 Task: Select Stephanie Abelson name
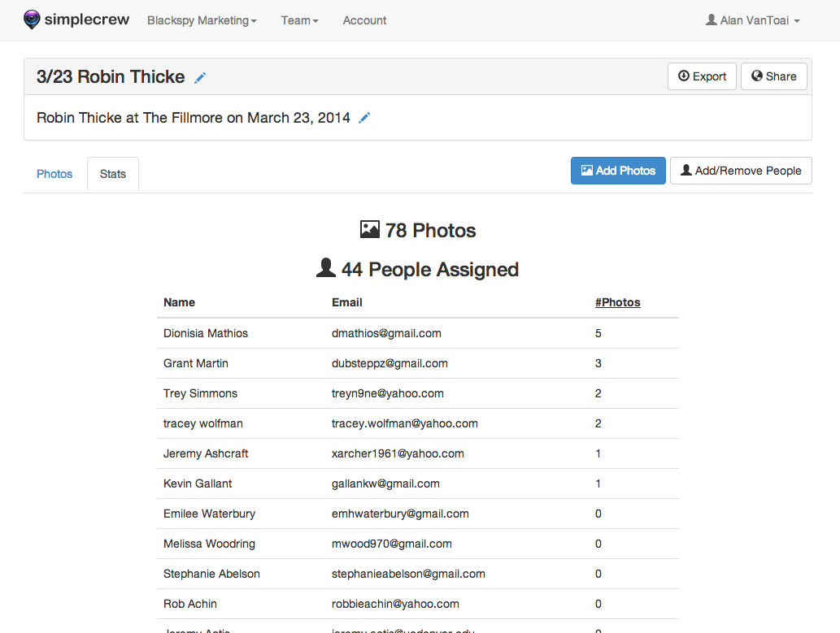211,573
